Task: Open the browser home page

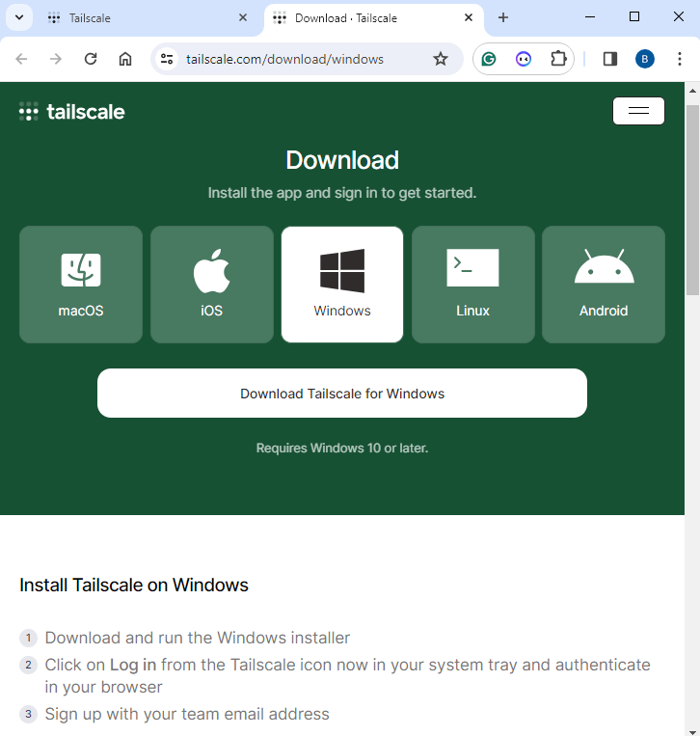Action: [125, 59]
